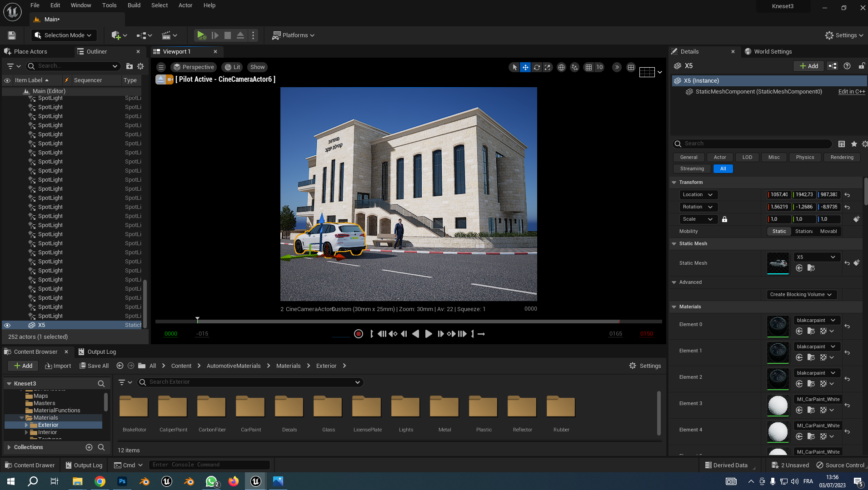Open Blender from the Windows taskbar
Image resolution: width=868 pixels, height=490 pixels.
(x=145, y=481)
